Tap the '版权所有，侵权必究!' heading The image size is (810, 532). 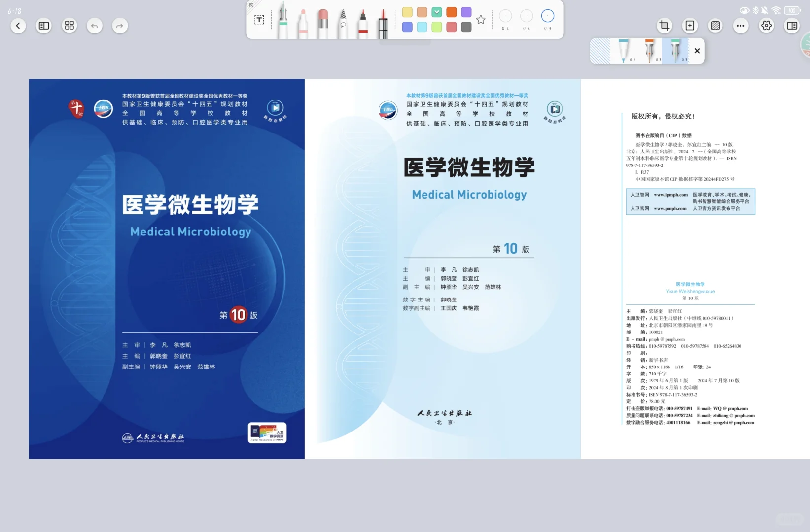coord(663,116)
